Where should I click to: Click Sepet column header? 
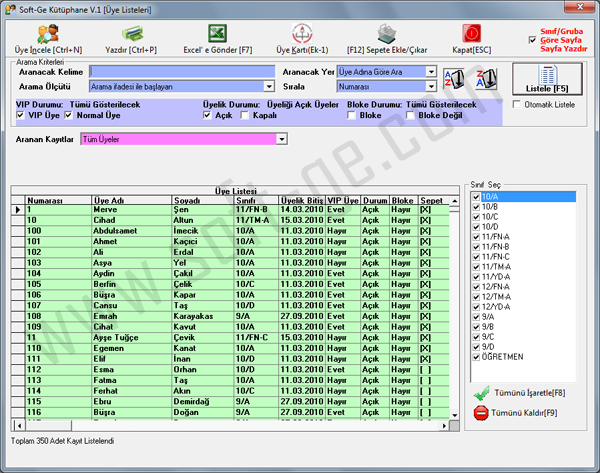(x=434, y=201)
